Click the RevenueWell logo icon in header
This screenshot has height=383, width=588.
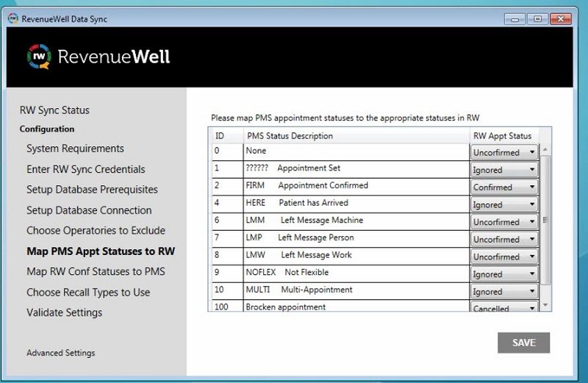click(38, 57)
